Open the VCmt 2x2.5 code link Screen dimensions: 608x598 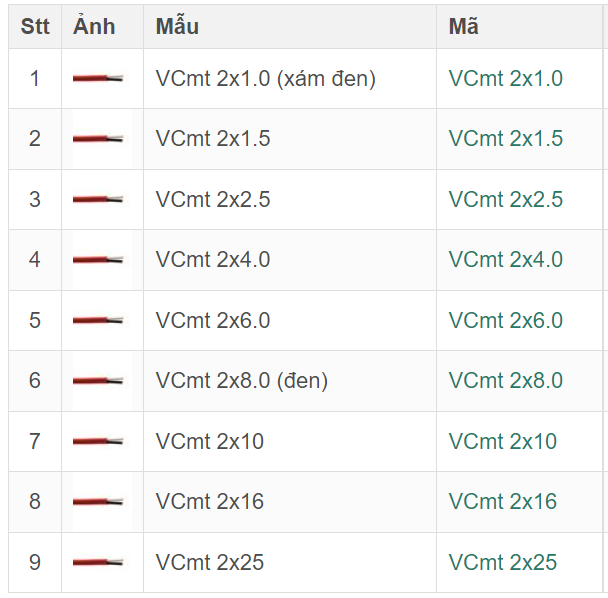coord(505,200)
